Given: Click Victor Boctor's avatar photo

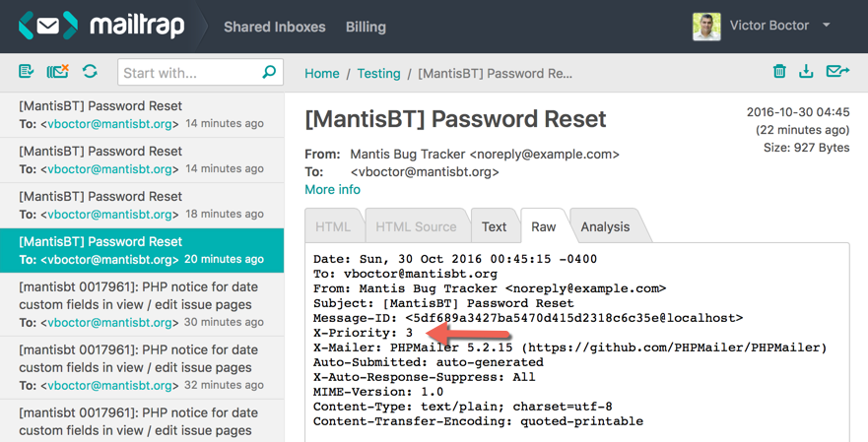Looking at the screenshot, I should 706,27.
